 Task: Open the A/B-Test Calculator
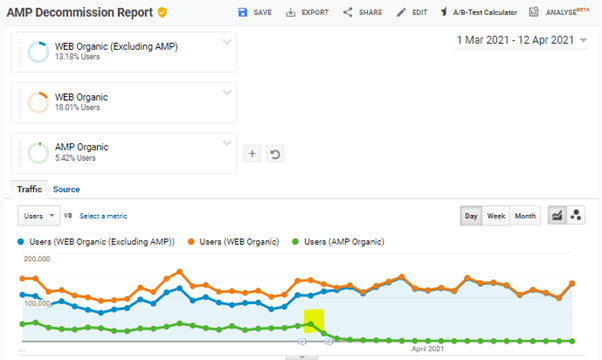click(x=479, y=12)
